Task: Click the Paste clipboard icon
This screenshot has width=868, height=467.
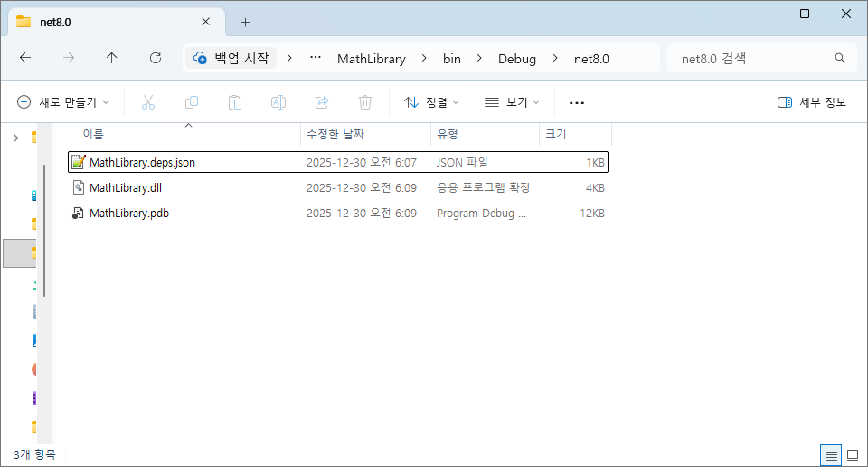Action: click(x=235, y=102)
